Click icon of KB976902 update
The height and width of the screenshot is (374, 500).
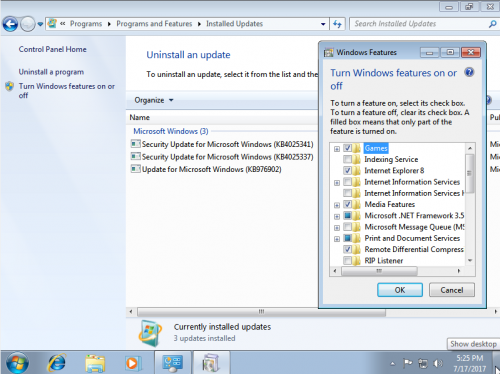(136, 169)
